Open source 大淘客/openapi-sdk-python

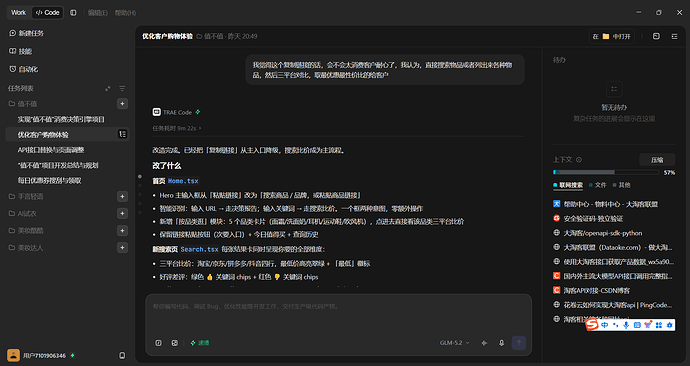tap(598, 233)
